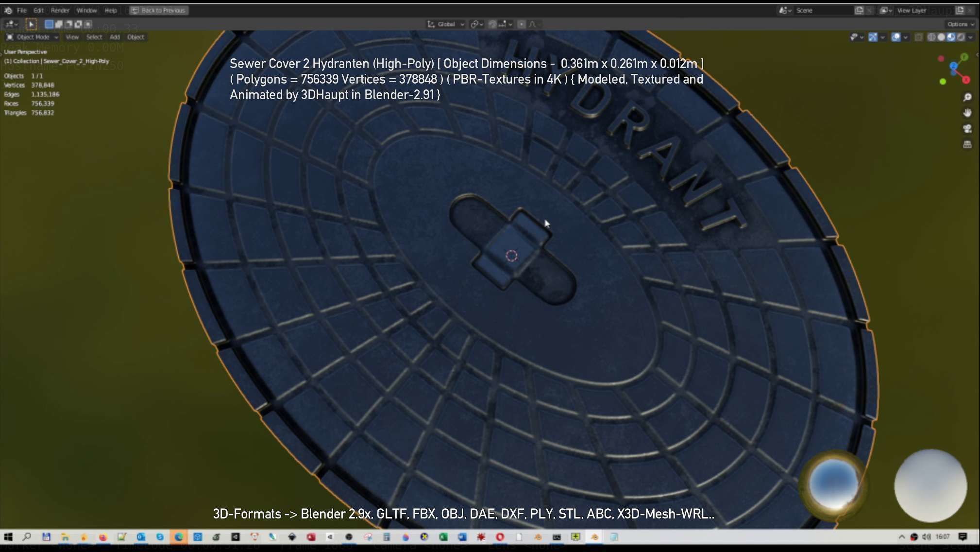The height and width of the screenshot is (552, 980).
Task: Open the Blender logo menu
Action: coord(8,10)
